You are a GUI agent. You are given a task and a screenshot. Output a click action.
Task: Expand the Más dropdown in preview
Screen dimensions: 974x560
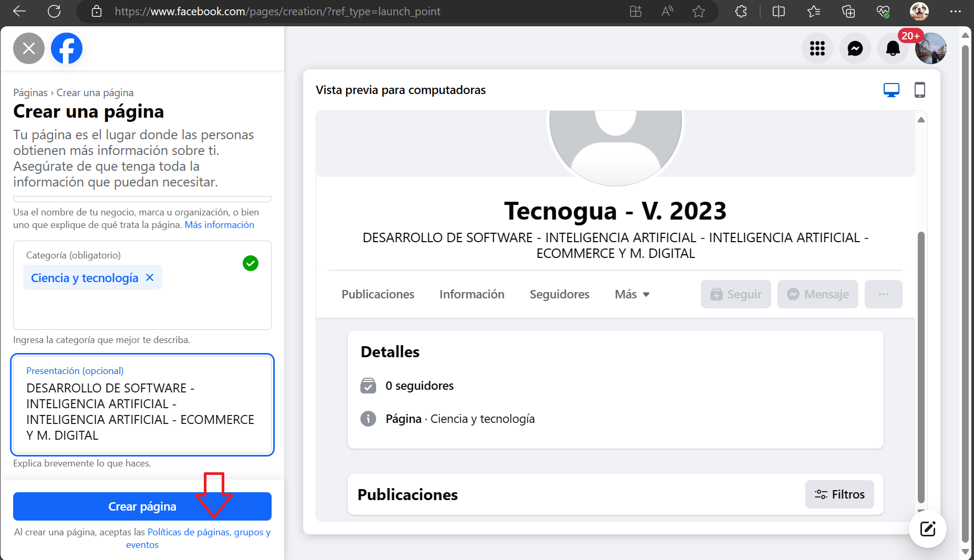632,294
